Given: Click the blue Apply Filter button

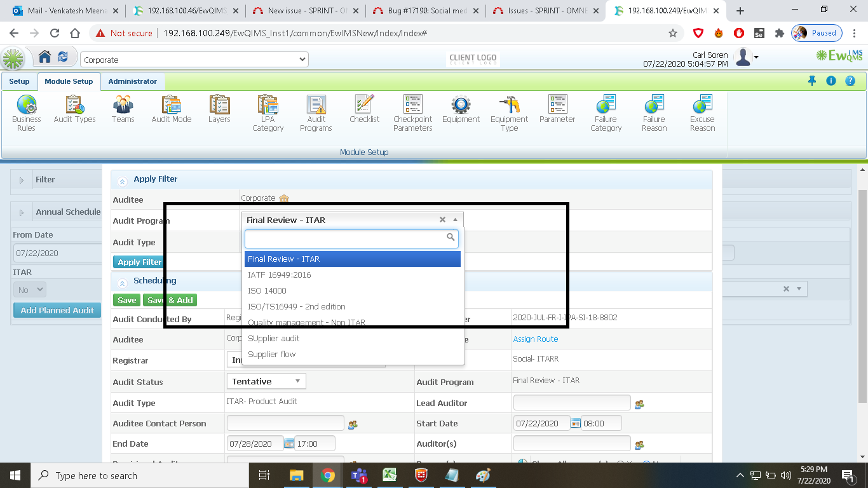Looking at the screenshot, I should (139, 262).
